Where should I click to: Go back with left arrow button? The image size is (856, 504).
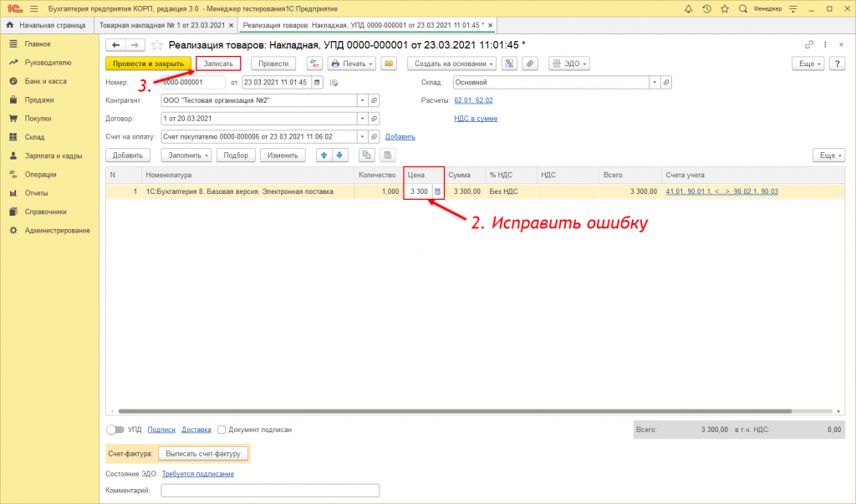point(115,45)
